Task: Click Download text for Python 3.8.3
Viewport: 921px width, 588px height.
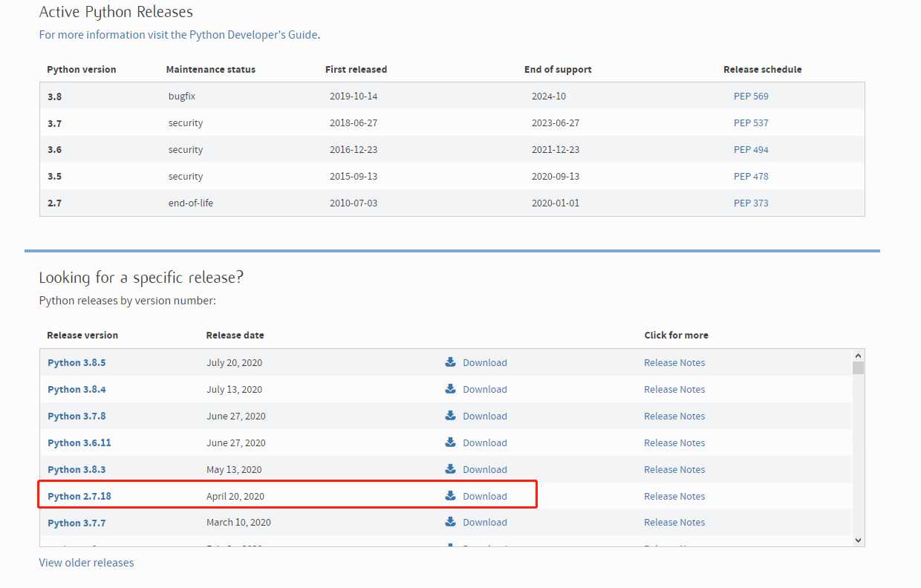Action: 485,470
